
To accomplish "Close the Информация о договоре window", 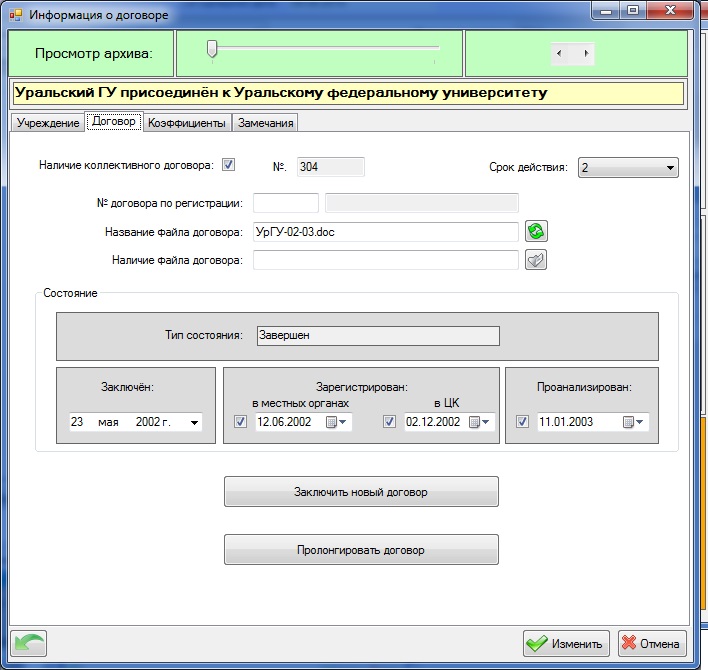I will point(670,11).
